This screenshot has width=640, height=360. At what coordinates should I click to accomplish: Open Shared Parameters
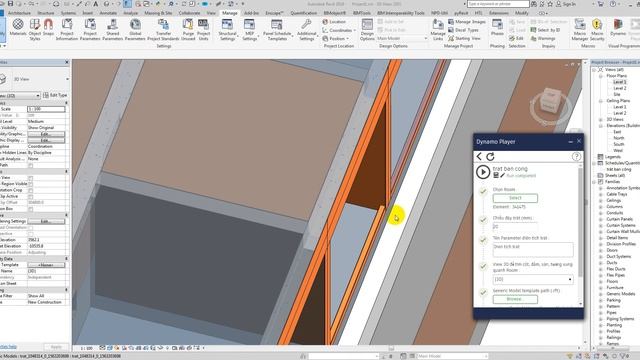(113, 29)
